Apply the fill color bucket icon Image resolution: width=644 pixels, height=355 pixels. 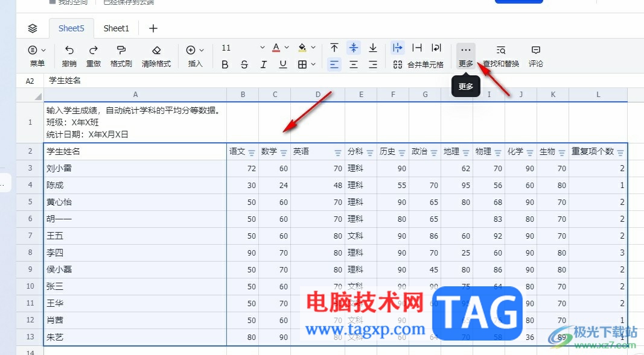click(303, 48)
